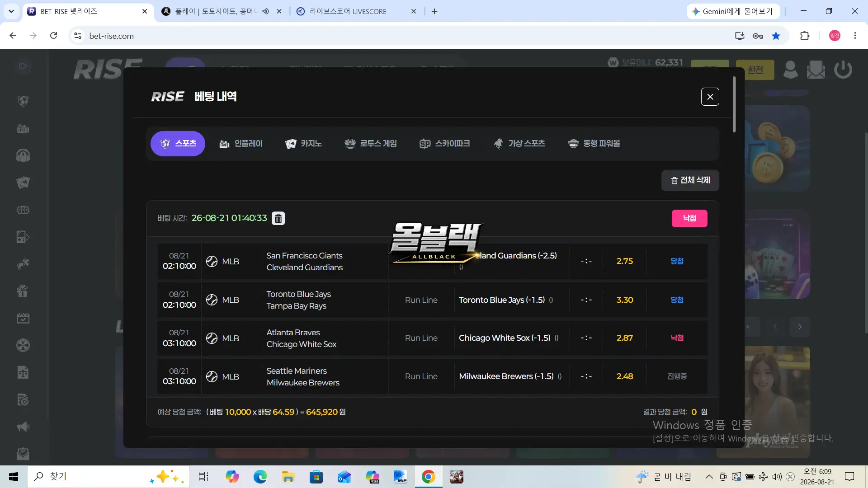This screenshot has height=488, width=868.
Task: Open the 동행 파워볼 tab
Action: [x=594, y=144]
